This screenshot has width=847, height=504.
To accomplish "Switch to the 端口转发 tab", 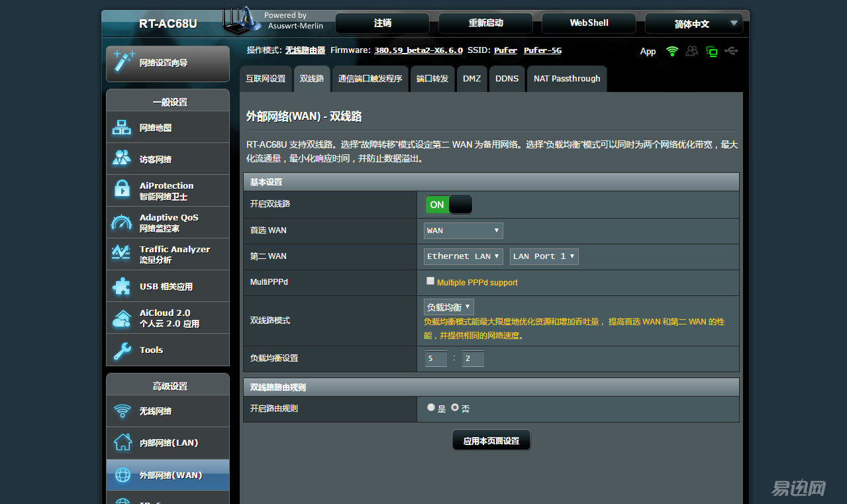I will point(432,79).
